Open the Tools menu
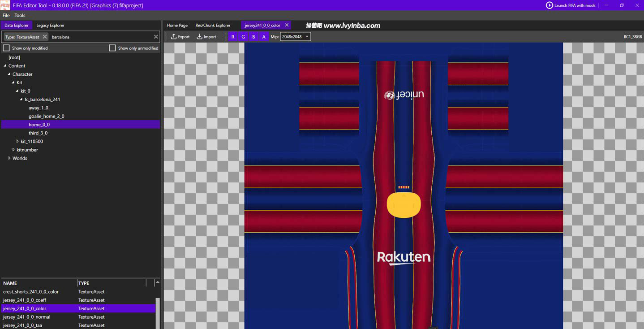The width and height of the screenshot is (644, 329). [20, 15]
